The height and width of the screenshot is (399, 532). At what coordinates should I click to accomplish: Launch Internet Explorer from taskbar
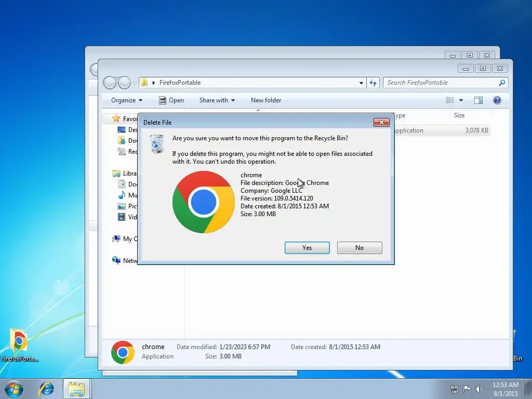point(46,389)
